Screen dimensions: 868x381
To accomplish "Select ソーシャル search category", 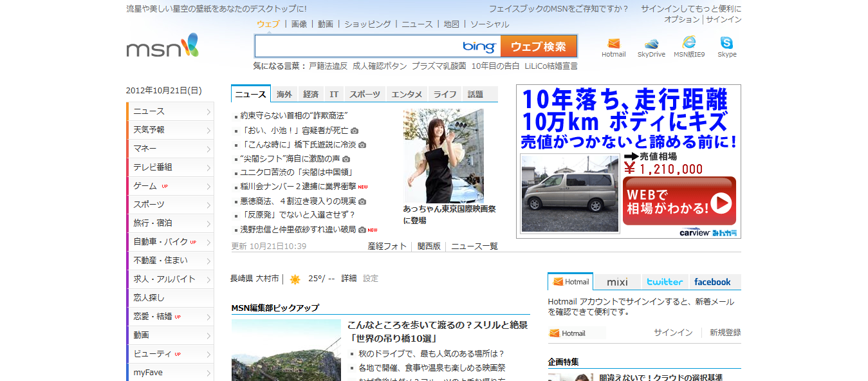I will pos(490,24).
